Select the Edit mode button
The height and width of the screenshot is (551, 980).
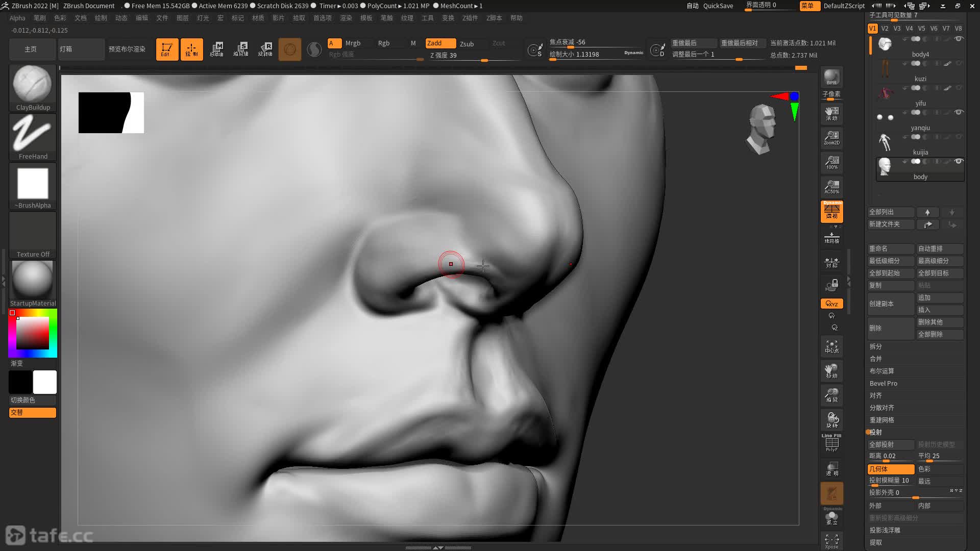click(167, 49)
